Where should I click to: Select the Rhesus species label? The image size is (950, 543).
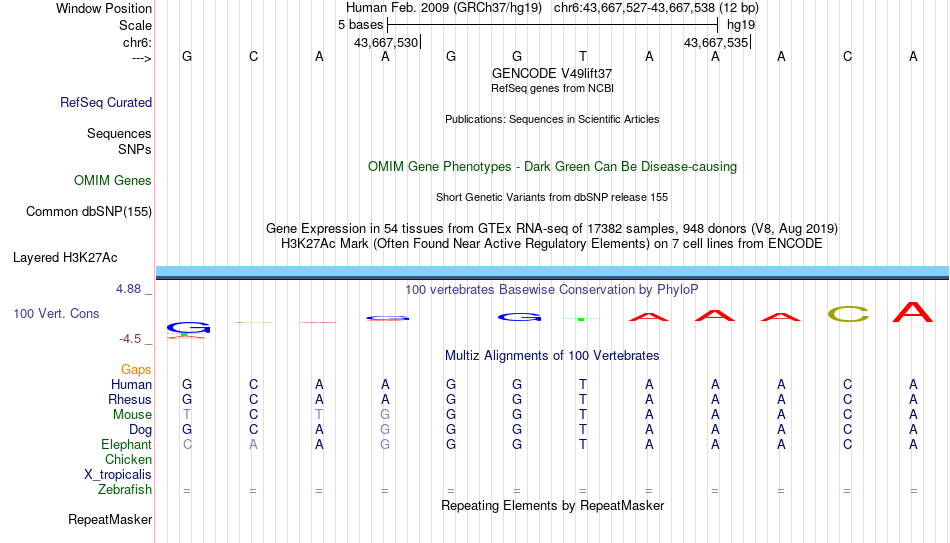[x=130, y=399]
